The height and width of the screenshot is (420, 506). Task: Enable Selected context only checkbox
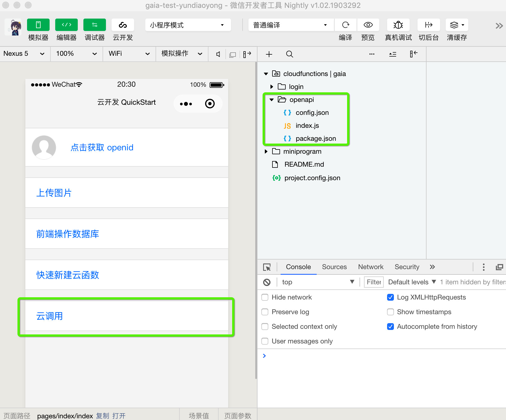click(265, 327)
